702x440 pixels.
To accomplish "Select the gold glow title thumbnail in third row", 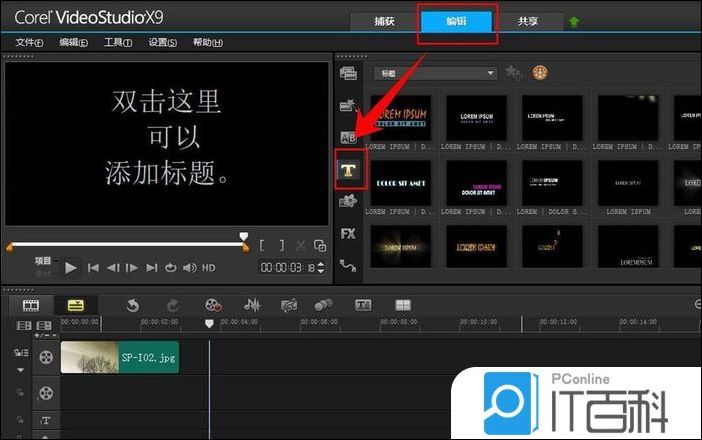I will (x=401, y=247).
